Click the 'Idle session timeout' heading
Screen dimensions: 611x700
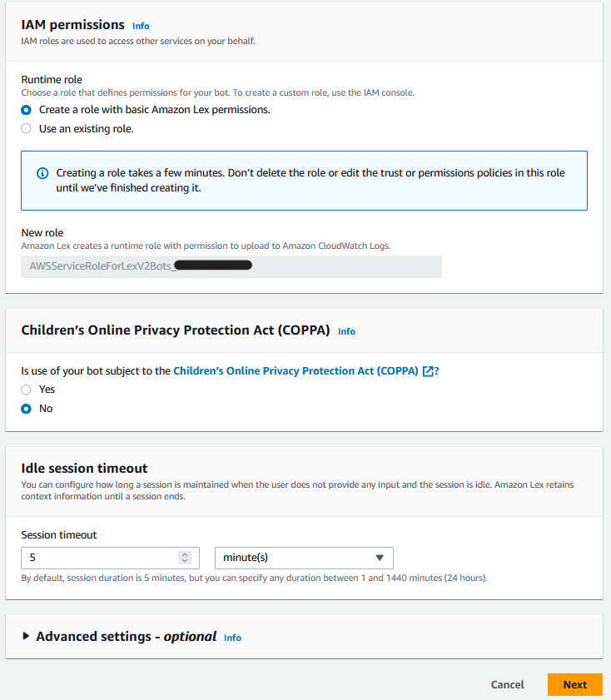84,469
